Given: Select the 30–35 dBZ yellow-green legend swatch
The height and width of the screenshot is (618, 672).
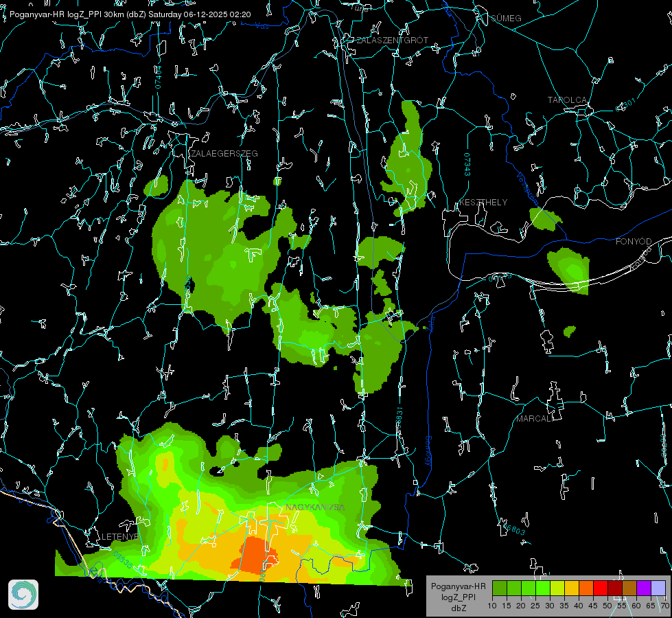Looking at the screenshot, I should 557,588.
